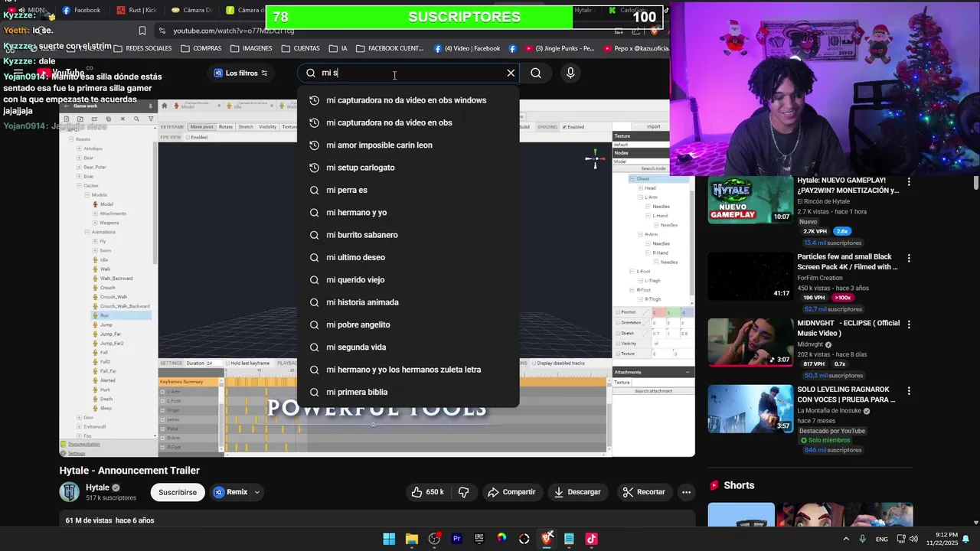
Task: Open the Compartir share dialog
Action: pos(511,492)
